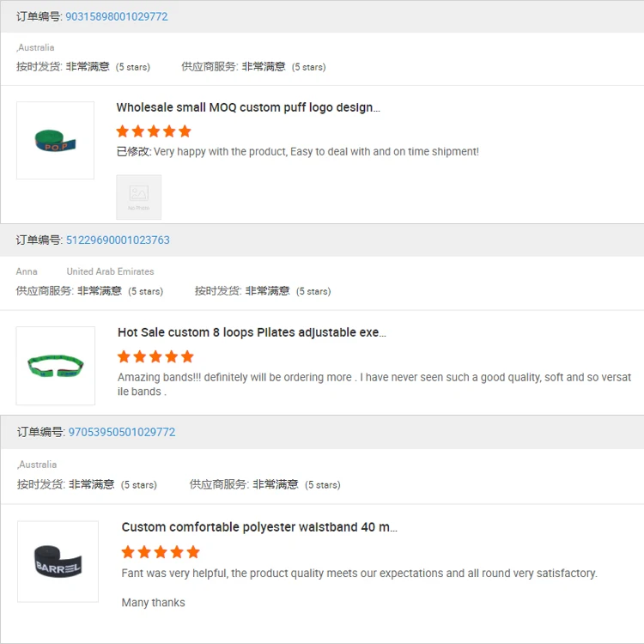Image resolution: width=644 pixels, height=644 pixels.
Task: Open 'Wholesale small MOQ custom puff logo' product title
Action: 248,107
